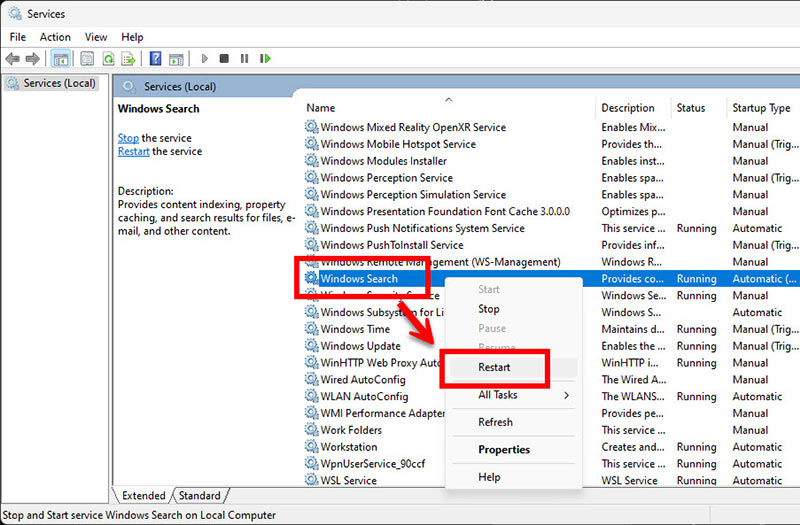Switch to the Extended tab
This screenshot has width=800, height=525.
click(x=143, y=496)
